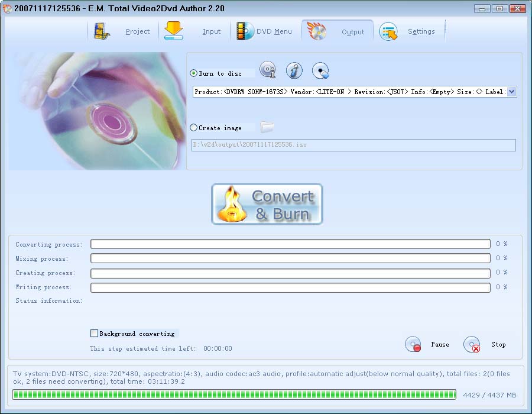
Task: Click the disc hand preview image
Action: [97, 111]
